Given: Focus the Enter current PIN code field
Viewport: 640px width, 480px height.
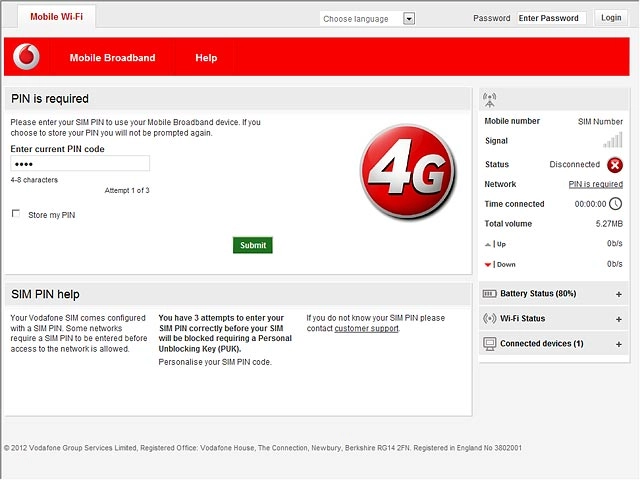Looking at the screenshot, I should pos(80,163).
